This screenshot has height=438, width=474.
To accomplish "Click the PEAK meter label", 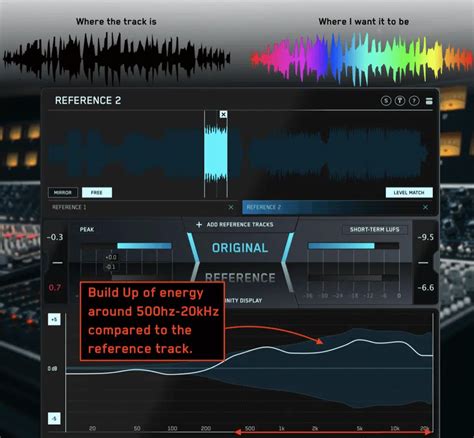I will pyautogui.click(x=87, y=229).
